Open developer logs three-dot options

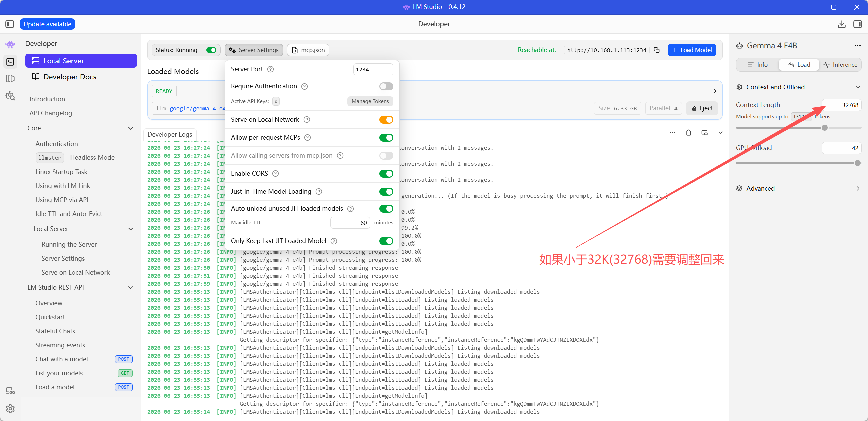pos(672,132)
